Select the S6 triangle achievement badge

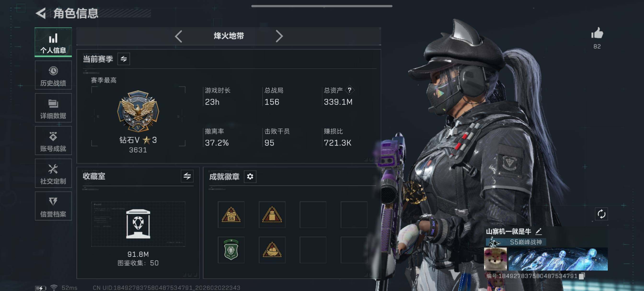coord(231,215)
